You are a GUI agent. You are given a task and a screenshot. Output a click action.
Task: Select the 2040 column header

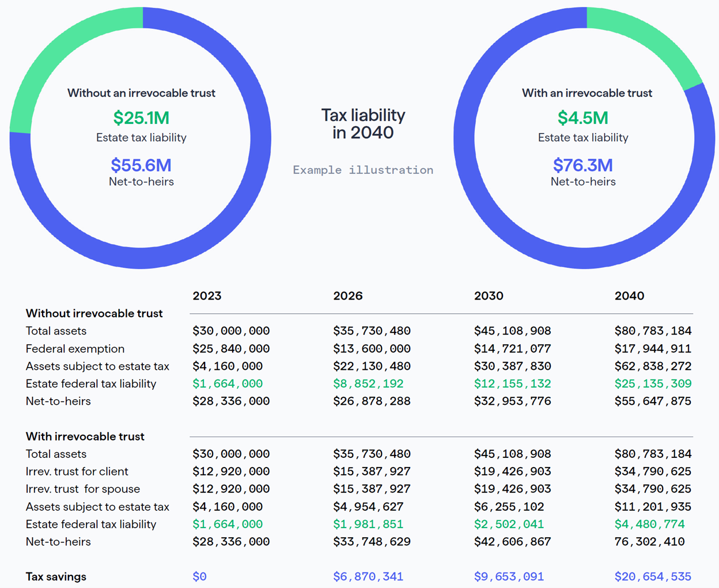629,296
